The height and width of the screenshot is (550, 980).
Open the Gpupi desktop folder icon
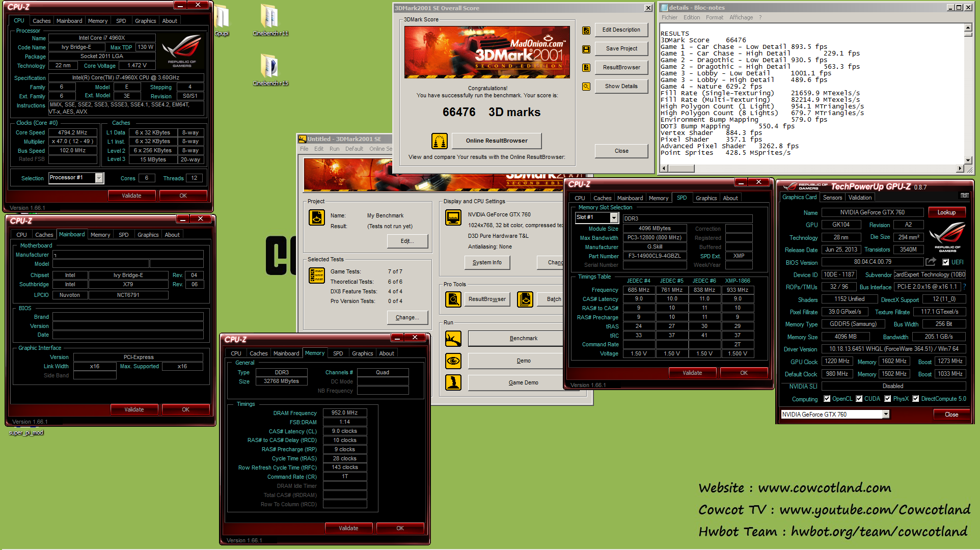click(221, 19)
